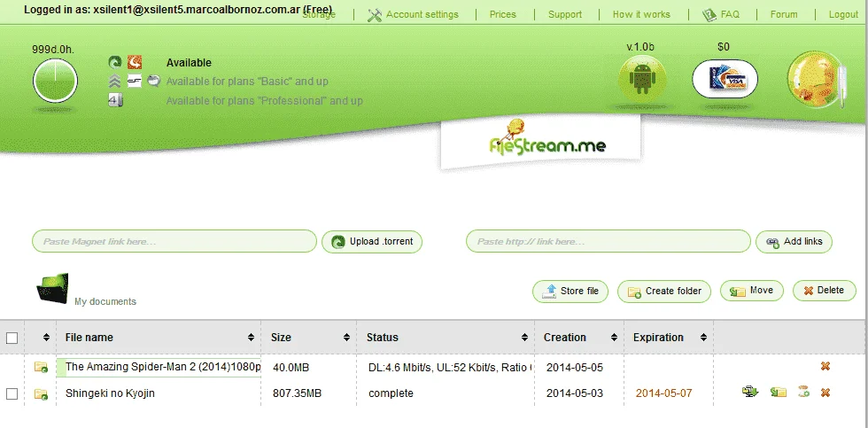Viewport: 868px width, 428px height.
Task: Open How it works page
Action: point(641,14)
